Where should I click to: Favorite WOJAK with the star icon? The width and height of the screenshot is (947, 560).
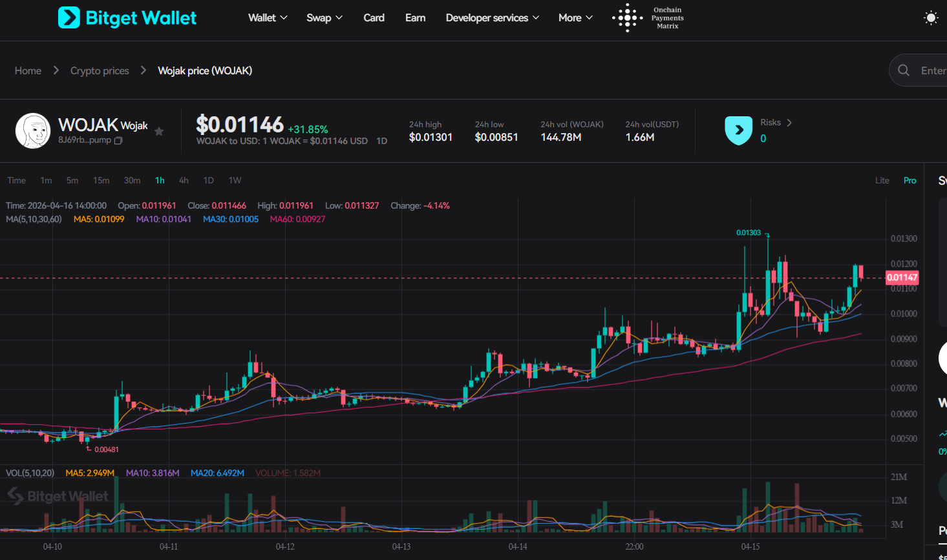(159, 131)
